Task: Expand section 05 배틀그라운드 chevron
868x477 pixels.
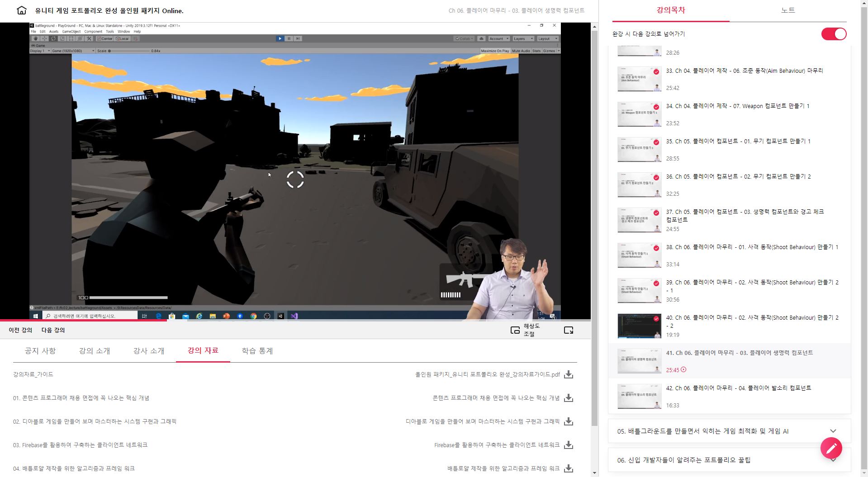Action: [x=833, y=431]
